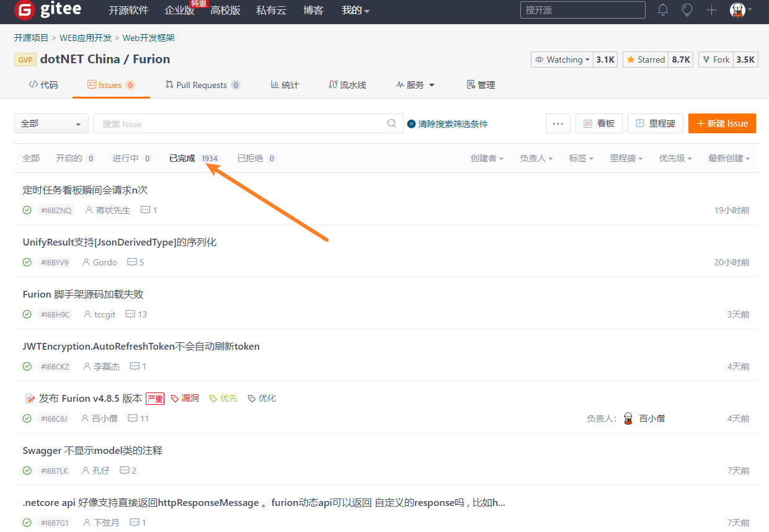The width and height of the screenshot is (769, 532).
Task: Click comment icon on Furion 脚手架 issue
Action: click(130, 314)
